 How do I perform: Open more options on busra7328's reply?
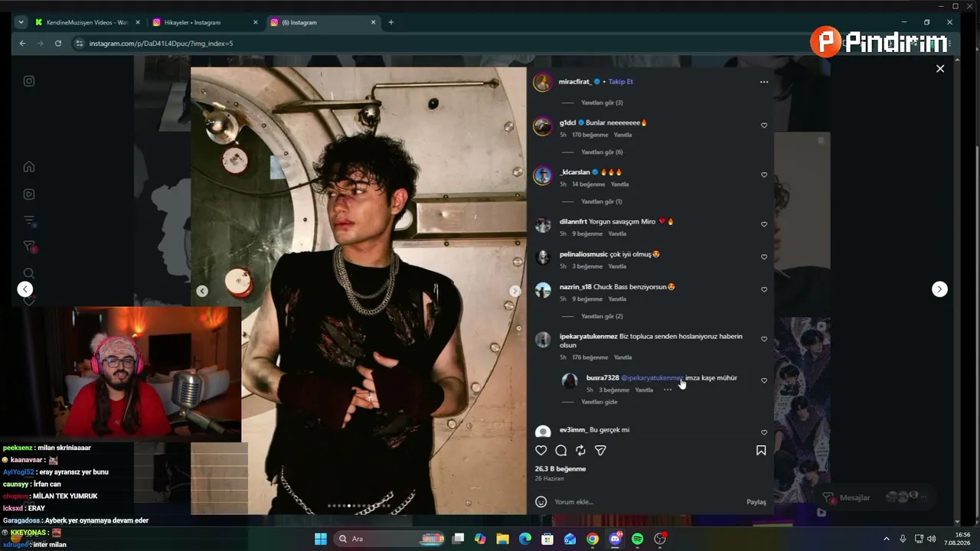tap(668, 390)
